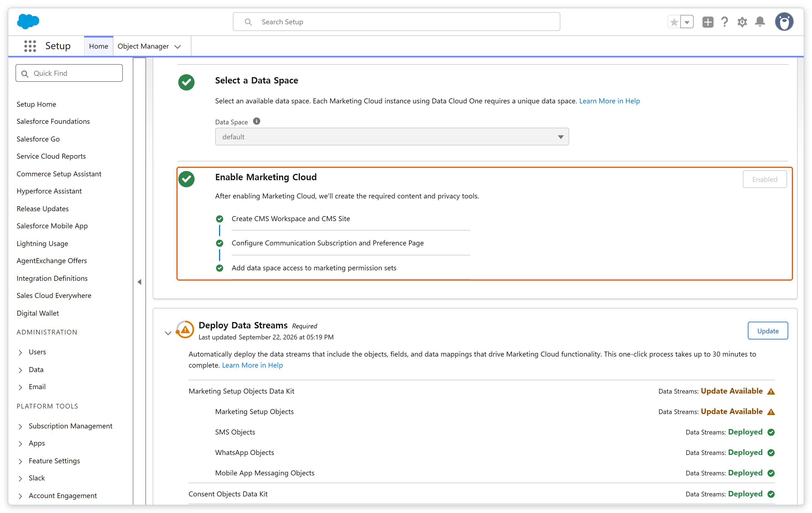Open Learn More in Help under Deploy Data Streams
This screenshot has width=812, height=513.
pos(252,365)
